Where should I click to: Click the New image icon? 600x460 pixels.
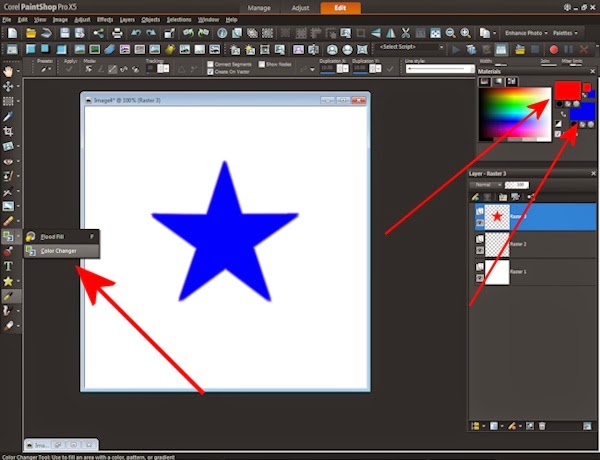12,33
